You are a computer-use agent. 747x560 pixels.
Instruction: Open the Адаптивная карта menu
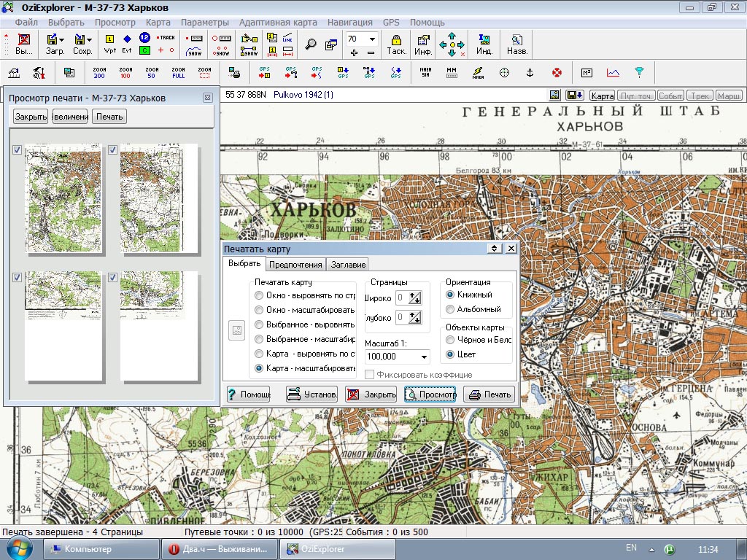[278, 23]
